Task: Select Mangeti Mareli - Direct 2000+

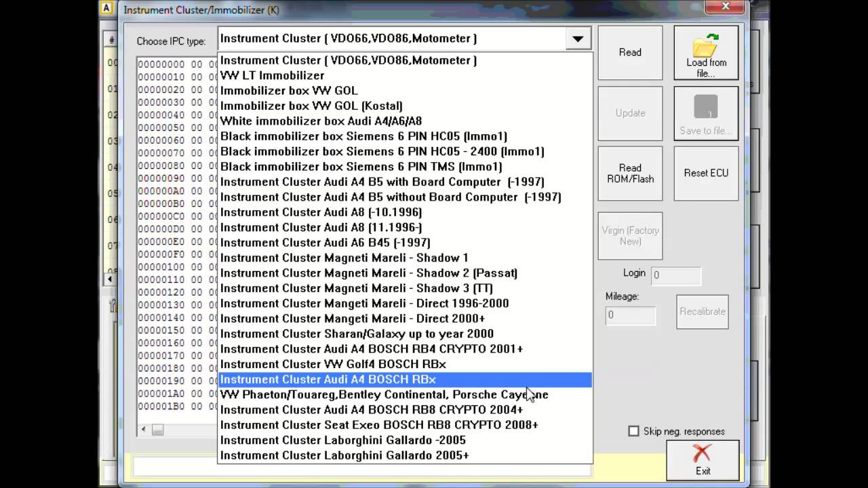Action: pyautogui.click(x=405, y=319)
